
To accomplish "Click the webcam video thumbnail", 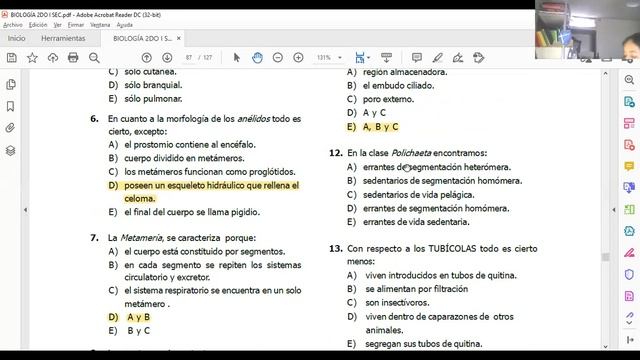I will [x=587, y=29].
